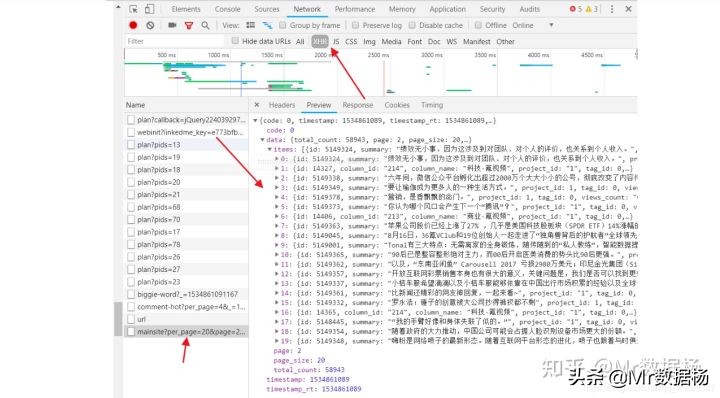Click the total_count: 58943 value line

click(x=309, y=370)
